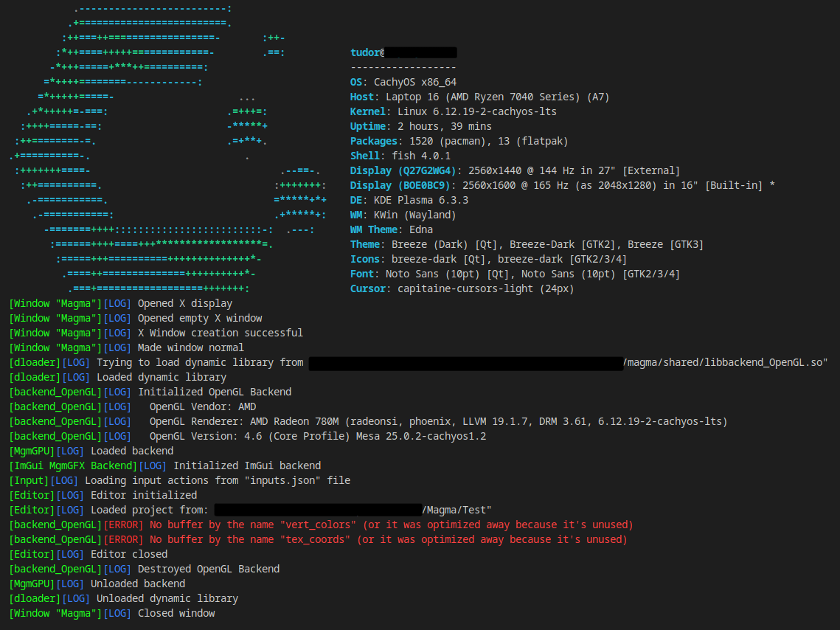Click the "Loading input actions from inputs.json" line

(180, 480)
